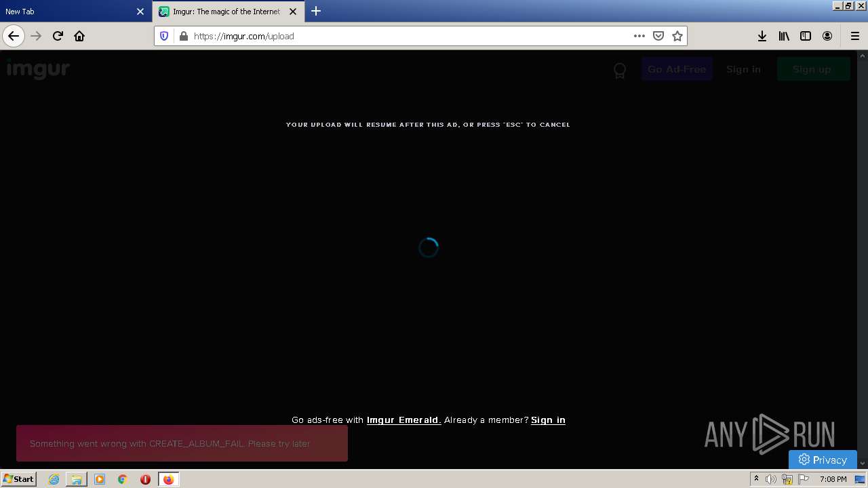Launch Google Chrome from taskbar
Screen dimensions: 868x488
click(x=123, y=479)
